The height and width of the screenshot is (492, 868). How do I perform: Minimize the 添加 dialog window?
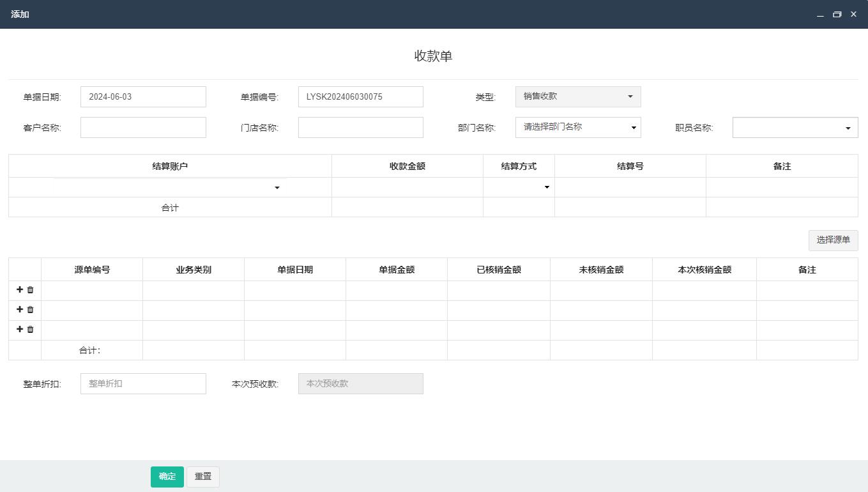point(820,15)
